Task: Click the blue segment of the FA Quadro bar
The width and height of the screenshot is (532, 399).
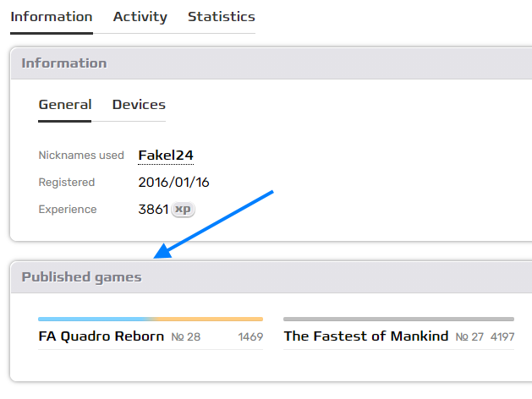Action: coord(93,320)
